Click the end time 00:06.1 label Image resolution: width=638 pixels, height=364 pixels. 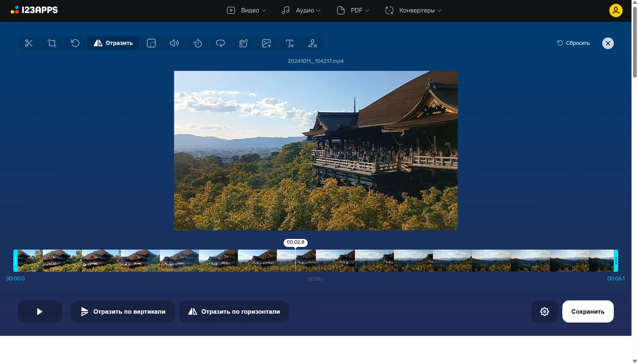click(616, 279)
